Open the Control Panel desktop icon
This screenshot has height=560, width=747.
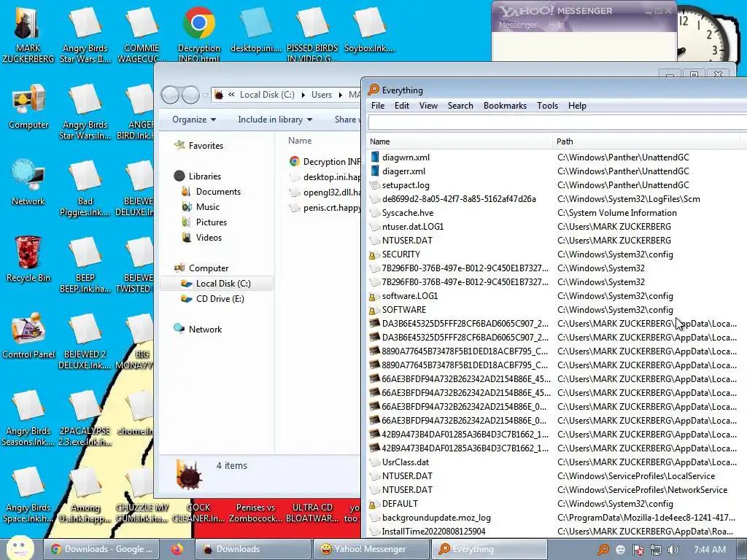(x=28, y=335)
